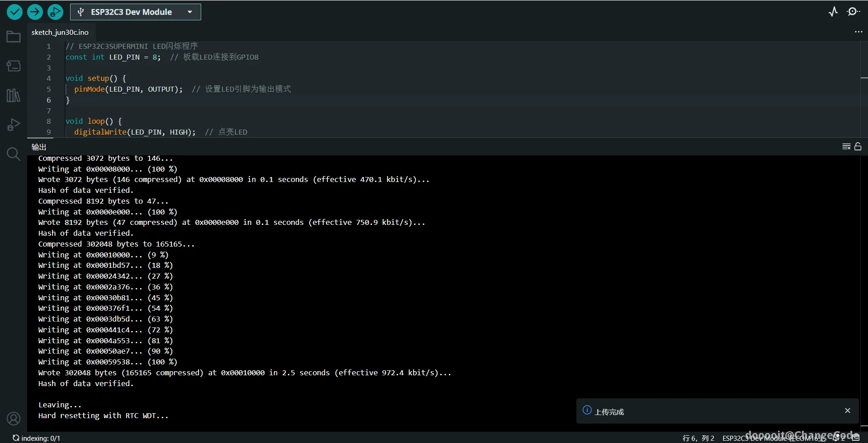Click output line 'Writing at 0x0004a553... (81 %)'

[x=105, y=341]
